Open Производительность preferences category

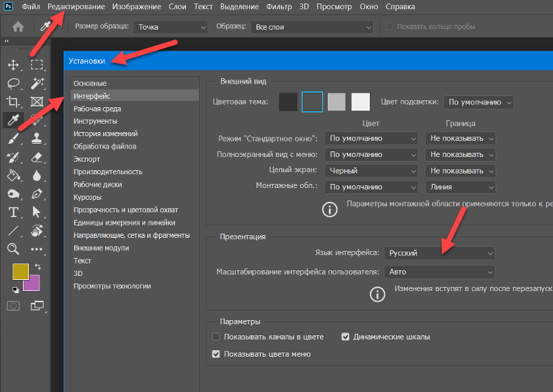[x=135, y=172]
